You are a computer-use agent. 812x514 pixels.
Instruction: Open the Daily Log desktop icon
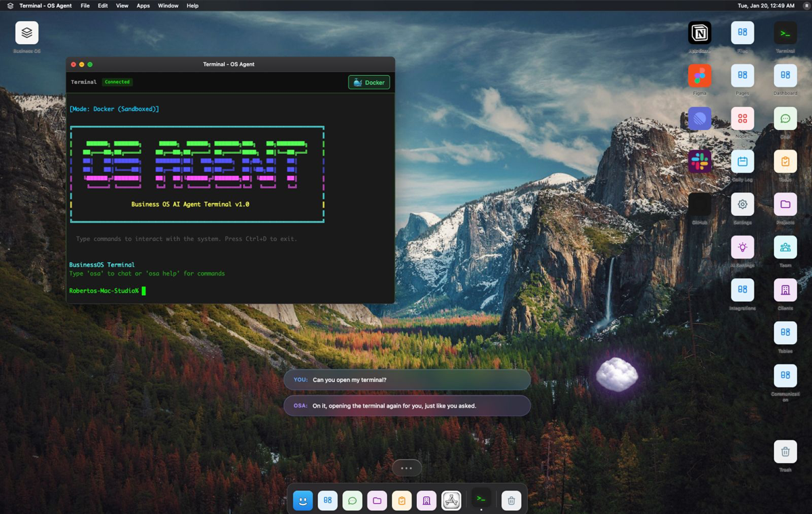[x=742, y=161]
